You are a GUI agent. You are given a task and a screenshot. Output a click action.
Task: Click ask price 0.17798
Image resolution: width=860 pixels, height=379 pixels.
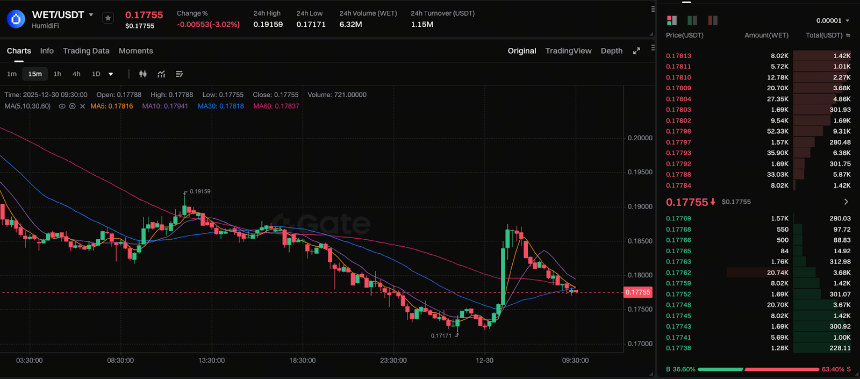pyautogui.click(x=678, y=131)
